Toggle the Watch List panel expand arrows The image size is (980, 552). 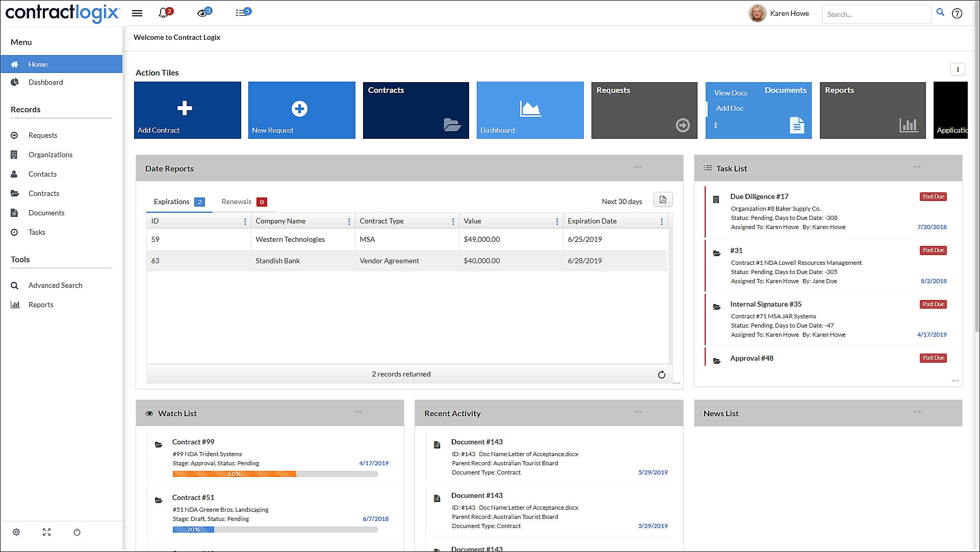tap(358, 412)
